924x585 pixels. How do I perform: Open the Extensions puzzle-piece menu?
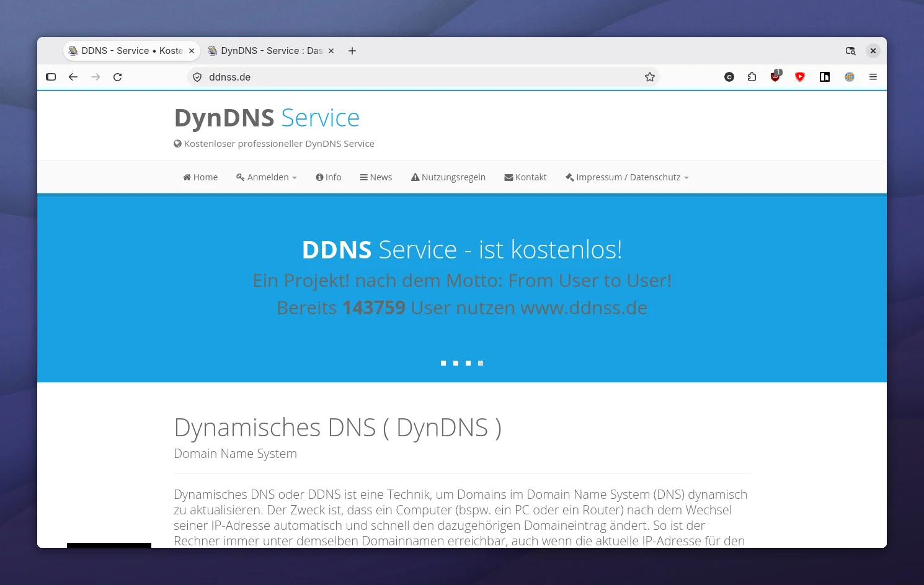(x=752, y=77)
